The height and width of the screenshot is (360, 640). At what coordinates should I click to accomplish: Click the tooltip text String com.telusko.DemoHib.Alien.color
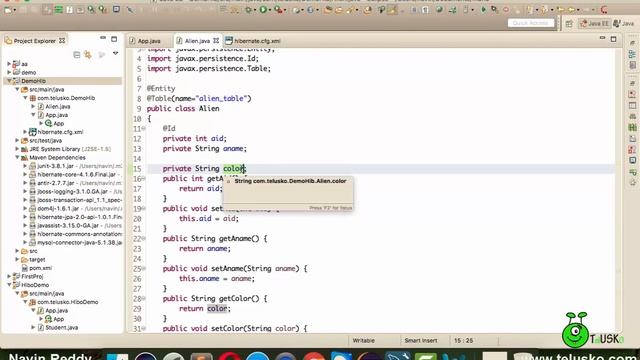coord(290,181)
